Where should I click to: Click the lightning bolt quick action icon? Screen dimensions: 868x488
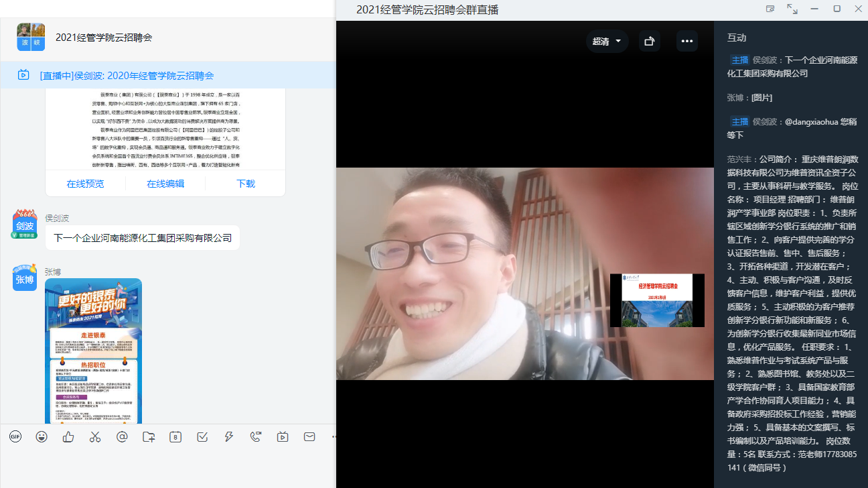click(x=229, y=437)
